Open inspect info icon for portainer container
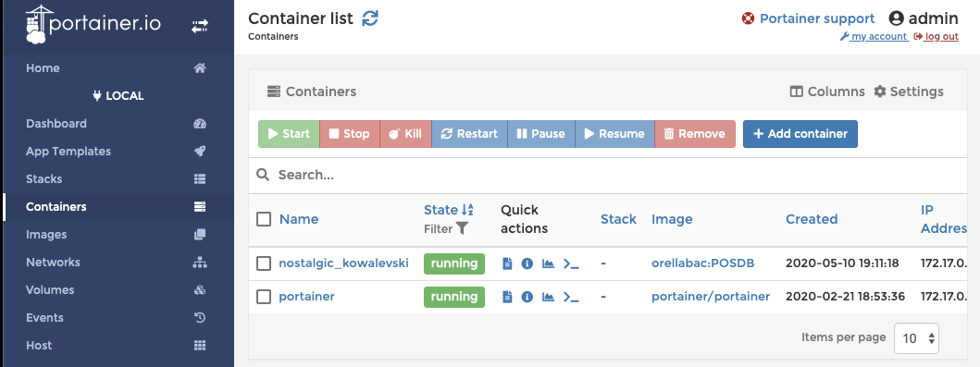The image size is (980, 367). pyautogui.click(x=527, y=297)
